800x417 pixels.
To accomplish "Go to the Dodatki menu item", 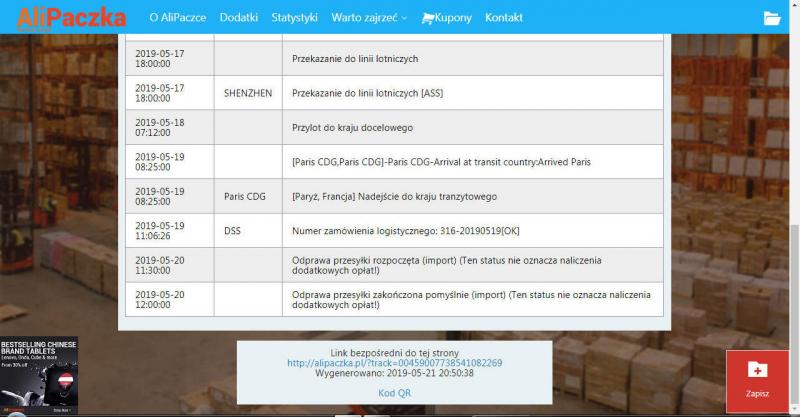I will point(239,18).
